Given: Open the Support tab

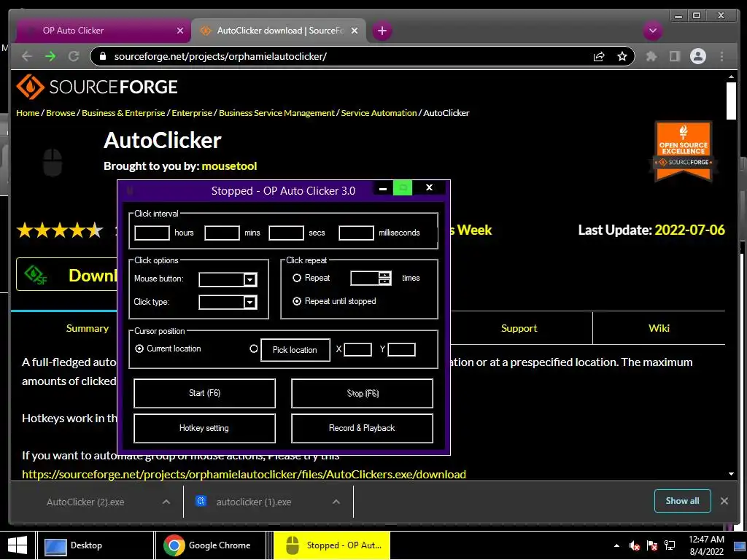Looking at the screenshot, I should pyautogui.click(x=519, y=329).
